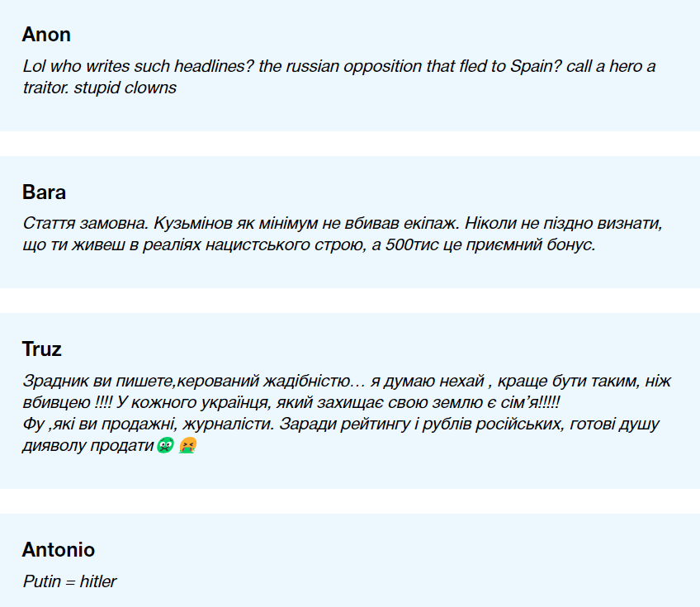Click the 'traitor. stupid clowns' line

coord(100,88)
